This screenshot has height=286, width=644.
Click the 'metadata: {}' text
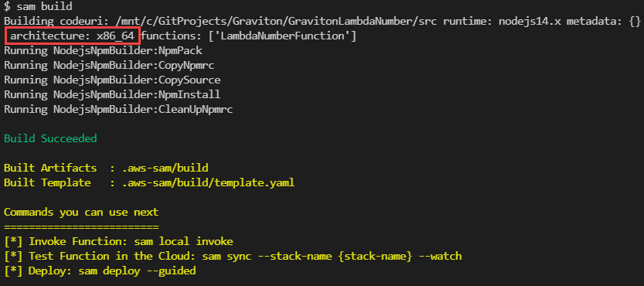click(x=604, y=22)
